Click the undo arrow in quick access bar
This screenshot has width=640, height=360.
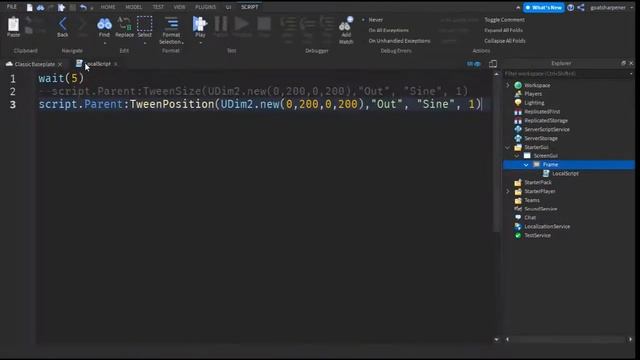click(83, 7)
